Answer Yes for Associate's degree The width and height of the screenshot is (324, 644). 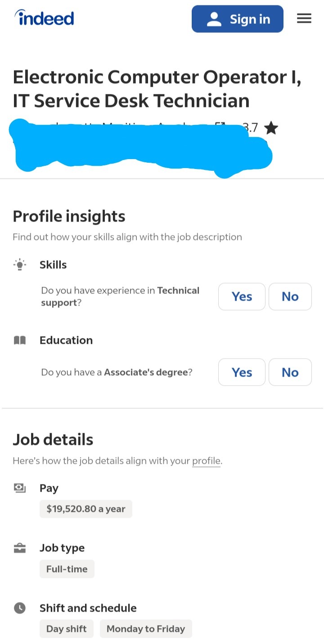click(242, 372)
